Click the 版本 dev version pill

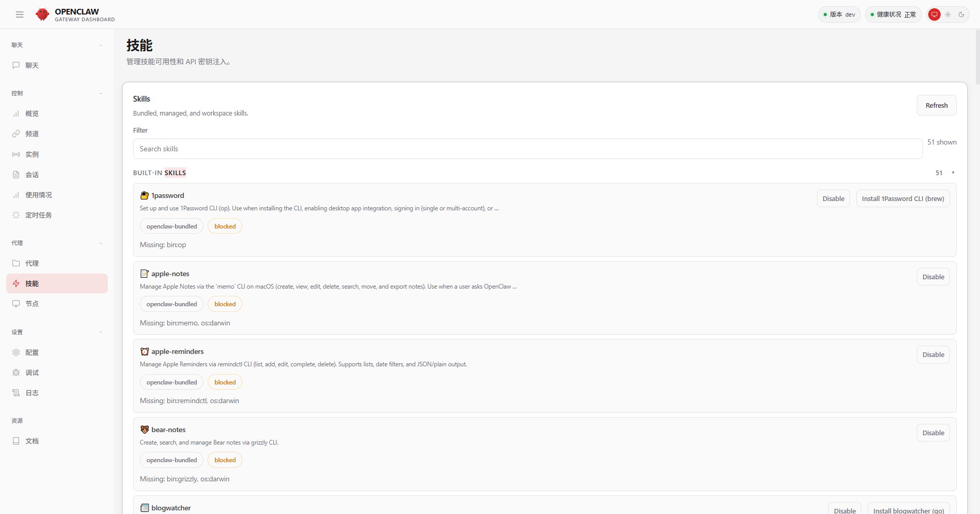[839, 15]
